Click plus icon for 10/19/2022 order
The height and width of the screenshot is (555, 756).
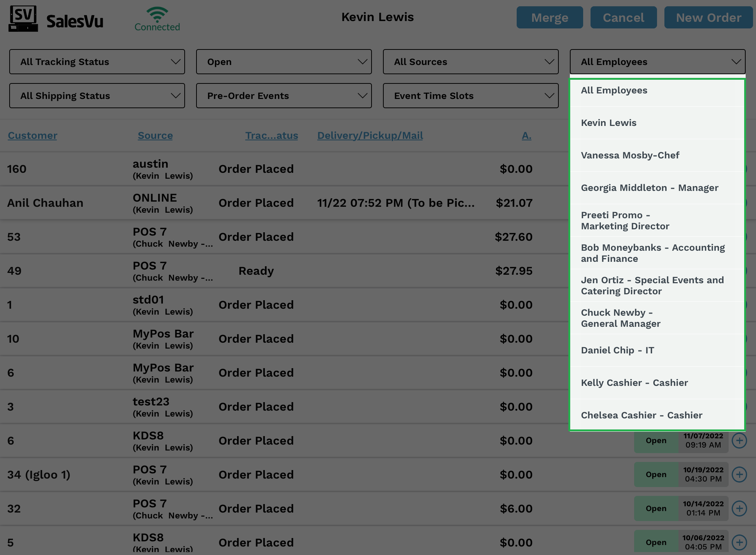[739, 475]
